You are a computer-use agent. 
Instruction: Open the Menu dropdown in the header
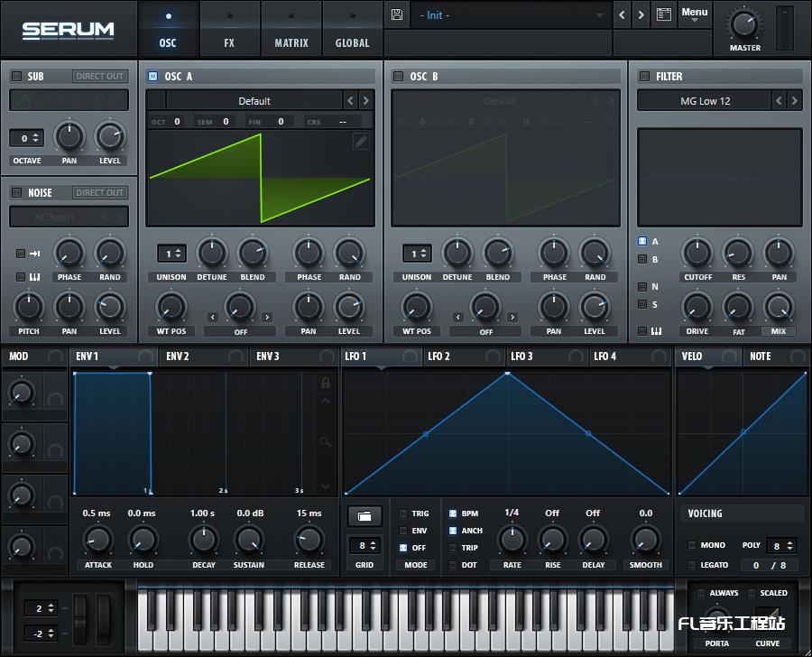[695, 14]
